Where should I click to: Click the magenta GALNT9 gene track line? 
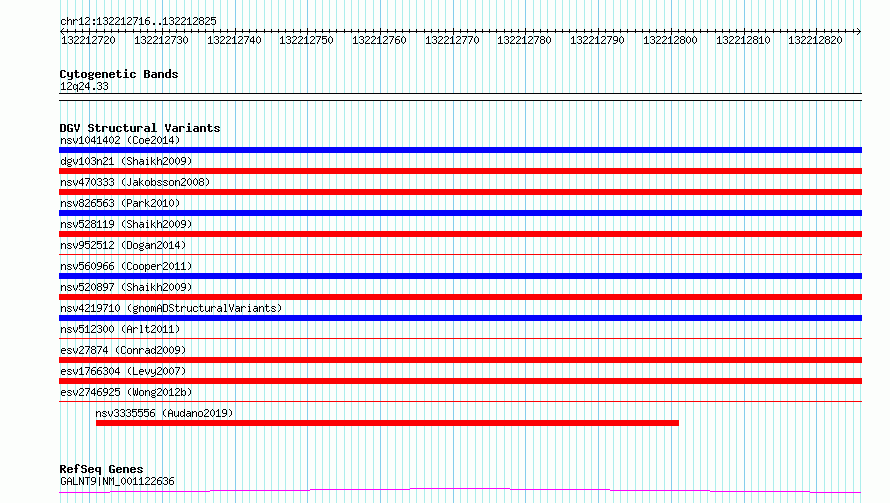[460, 491]
